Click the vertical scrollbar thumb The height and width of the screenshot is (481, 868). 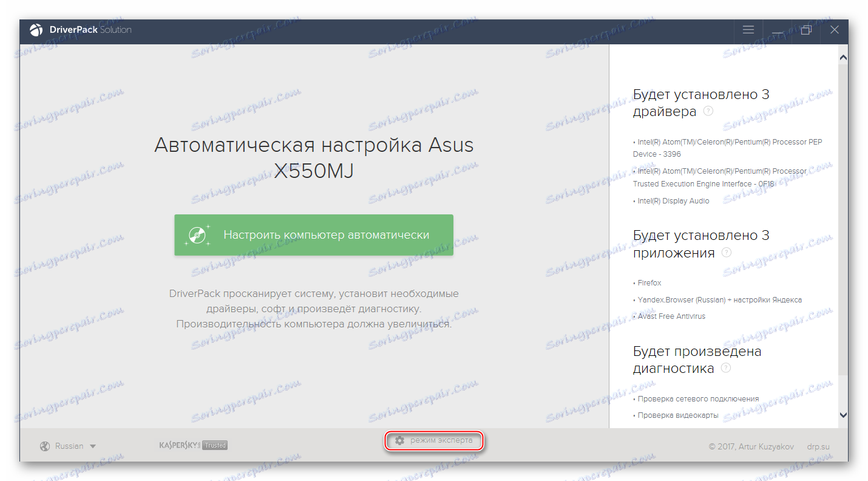tap(843, 219)
